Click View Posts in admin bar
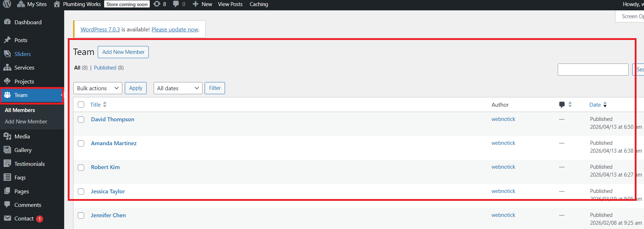This screenshot has height=229, width=644. click(230, 4)
